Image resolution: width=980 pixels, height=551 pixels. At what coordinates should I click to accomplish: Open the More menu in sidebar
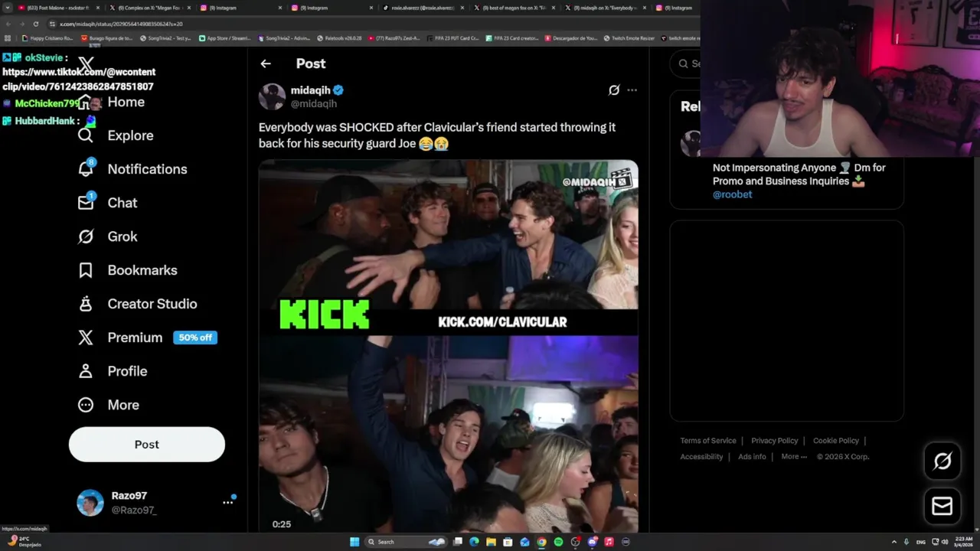coord(108,405)
